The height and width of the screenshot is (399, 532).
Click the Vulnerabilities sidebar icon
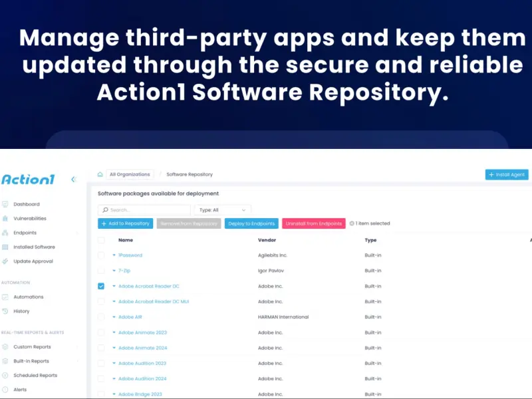coord(5,219)
